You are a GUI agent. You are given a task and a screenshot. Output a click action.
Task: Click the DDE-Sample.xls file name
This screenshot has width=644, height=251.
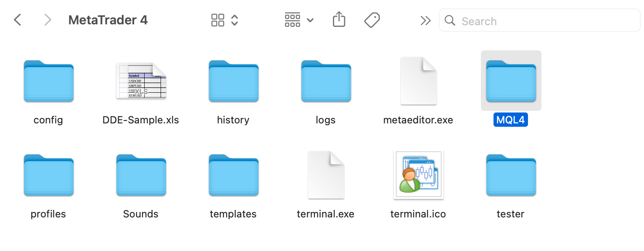click(x=141, y=120)
